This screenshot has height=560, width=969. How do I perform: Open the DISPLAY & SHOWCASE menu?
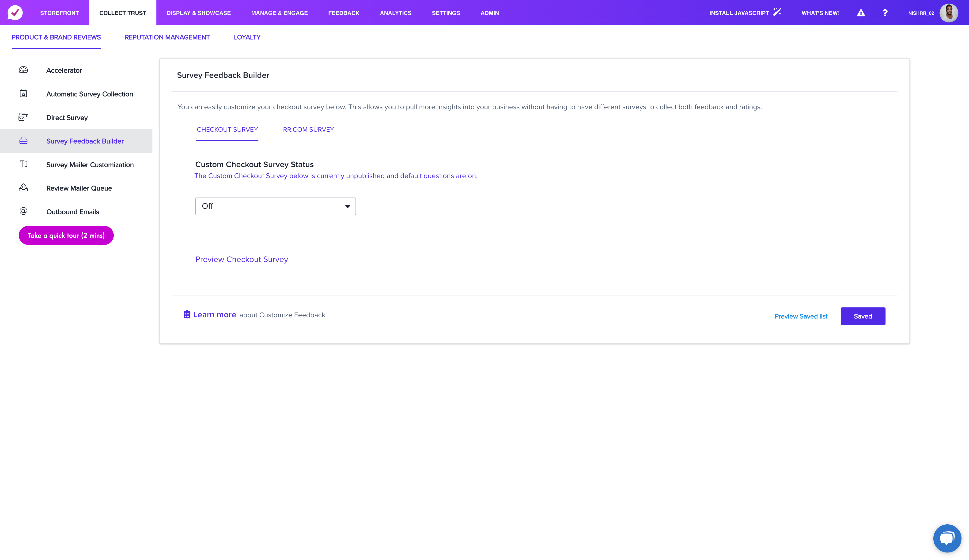(198, 13)
